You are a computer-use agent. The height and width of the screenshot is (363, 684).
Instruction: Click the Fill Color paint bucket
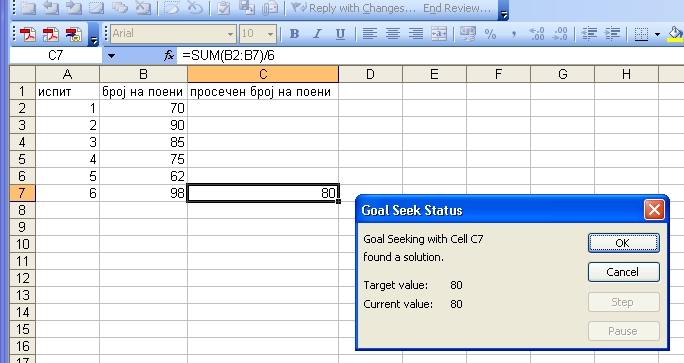click(675, 34)
